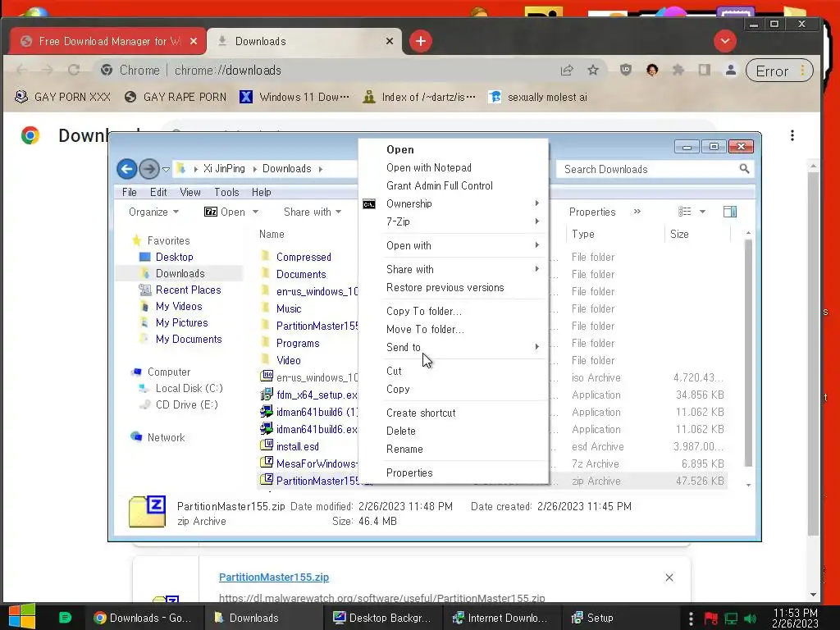This screenshot has height=630, width=840.
Task: Select Local Disk (C:) in navigation
Action: [x=189, y=388]
